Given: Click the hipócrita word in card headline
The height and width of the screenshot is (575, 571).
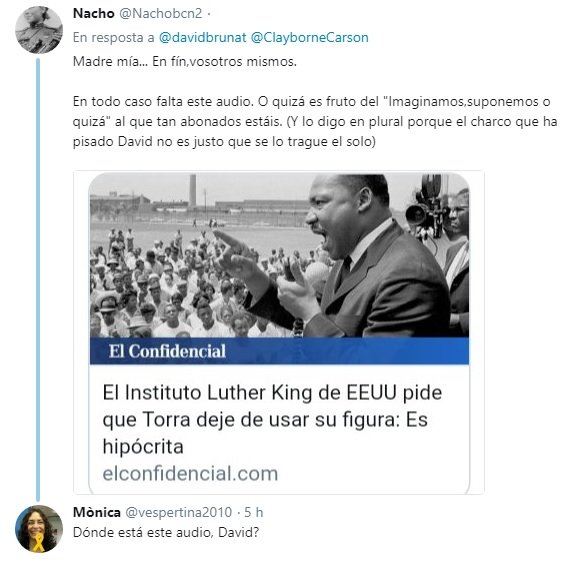Looking at the screenshot, I should pos(143,447).
